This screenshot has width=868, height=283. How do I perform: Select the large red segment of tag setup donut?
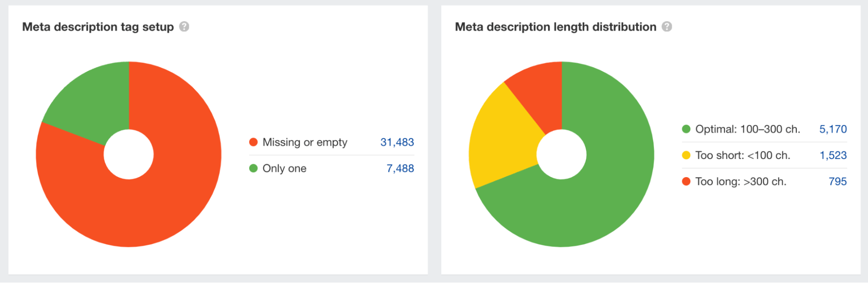point(165,204)
